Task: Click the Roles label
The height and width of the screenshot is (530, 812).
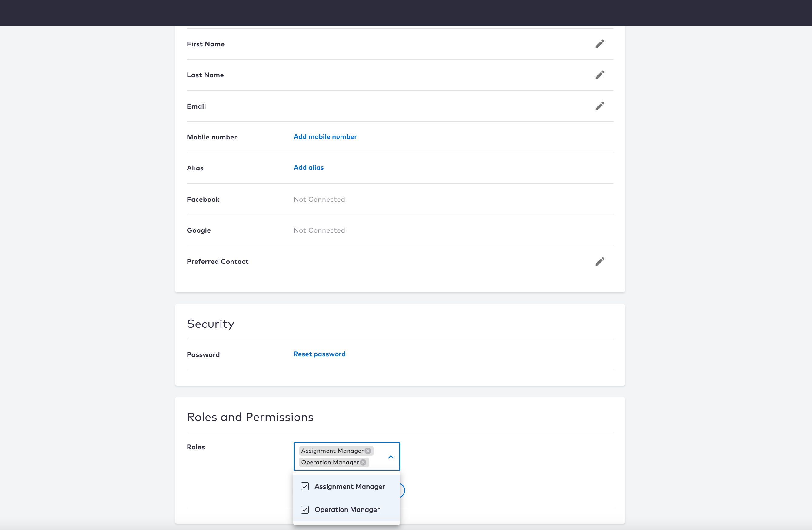Action: coord(196,447)
